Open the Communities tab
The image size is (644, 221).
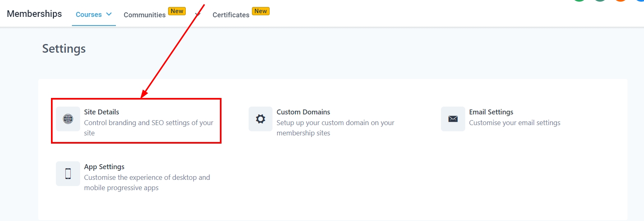coord(145,15)
